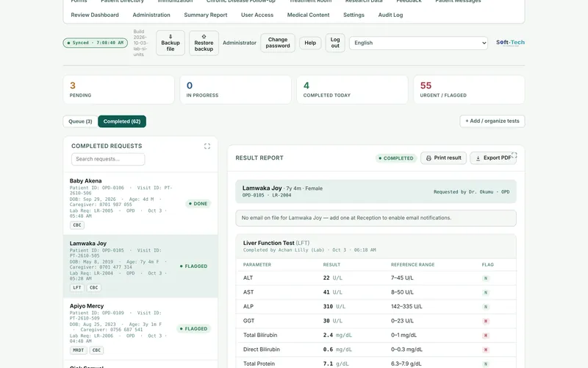This screenshot has width=588, height=368.
Task: Open the Summary Report menu item
Action: [x=206, y=15]
